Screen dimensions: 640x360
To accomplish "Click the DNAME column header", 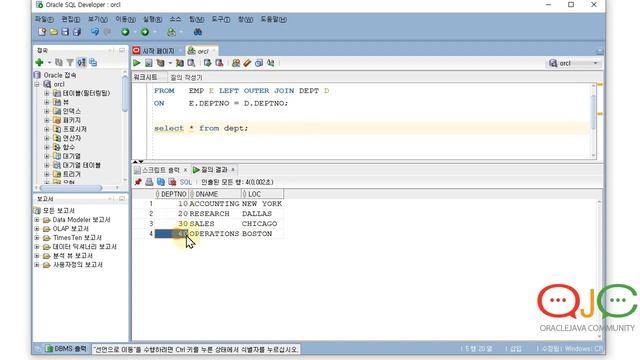I will [x=215, y=194].
